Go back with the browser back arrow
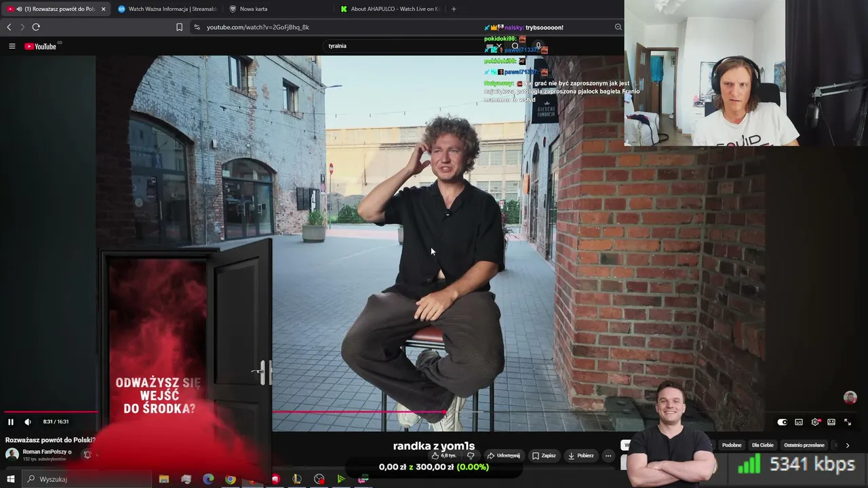 click(x=9, y=27)
